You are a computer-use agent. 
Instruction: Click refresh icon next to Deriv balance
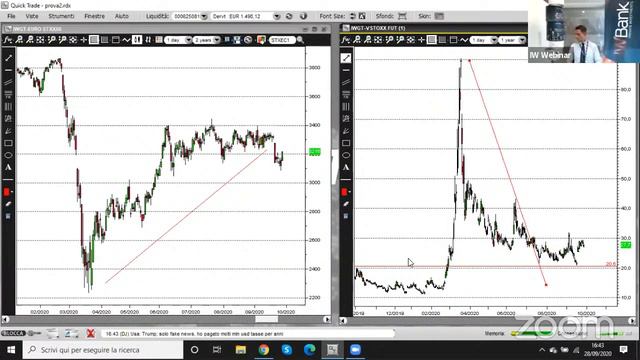289,16
